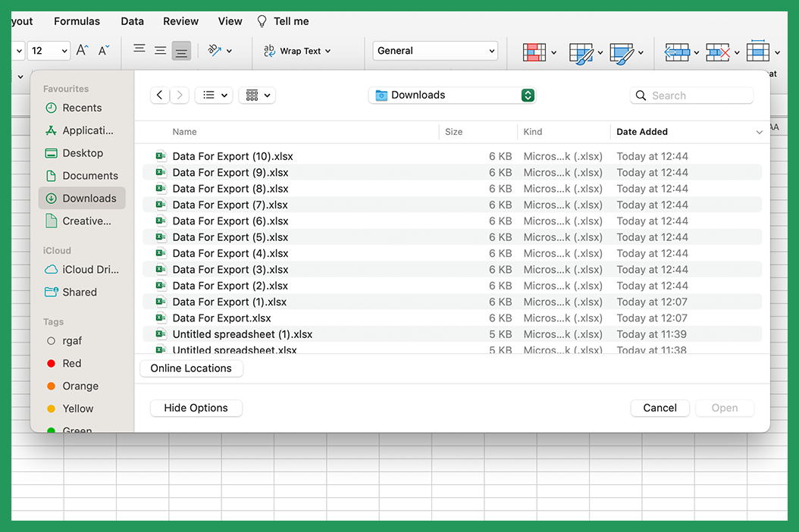
Task: Open the font size dropdown
Action: [49, 50]
